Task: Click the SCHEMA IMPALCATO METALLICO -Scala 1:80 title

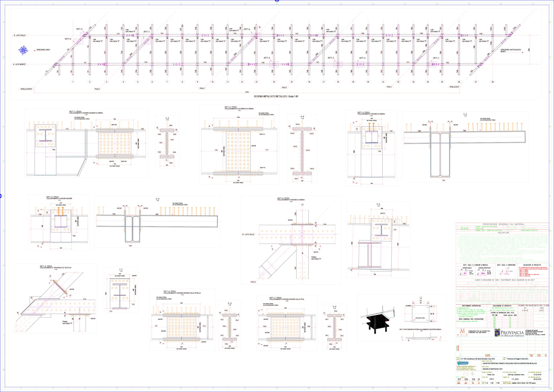Action: 276,96
